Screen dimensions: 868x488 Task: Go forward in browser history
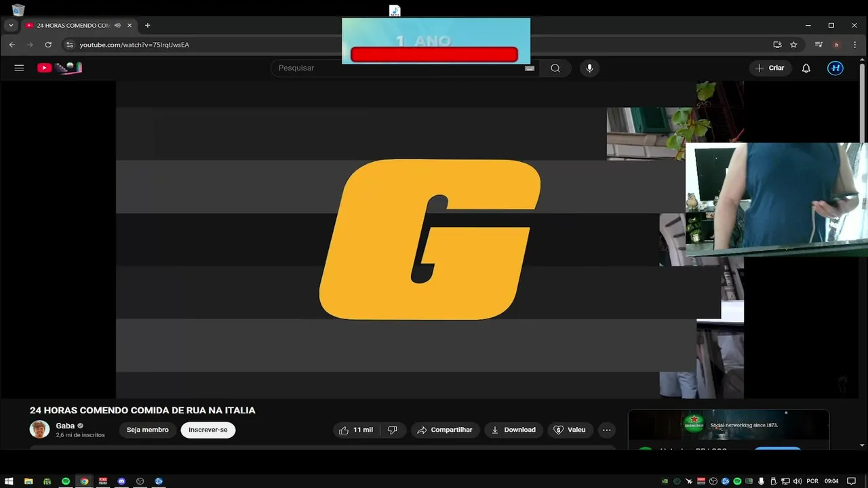tap(30, 45)
